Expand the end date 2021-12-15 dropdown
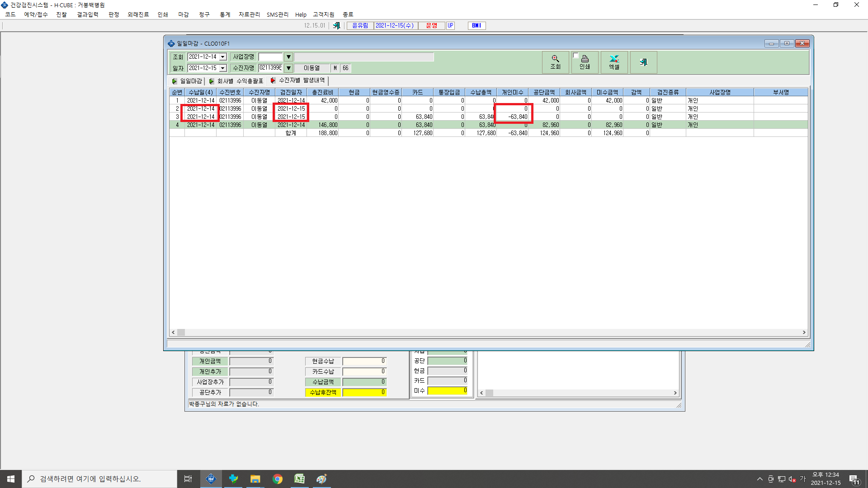868x488 pixels. pyautogui.click(x=223, y=68)
